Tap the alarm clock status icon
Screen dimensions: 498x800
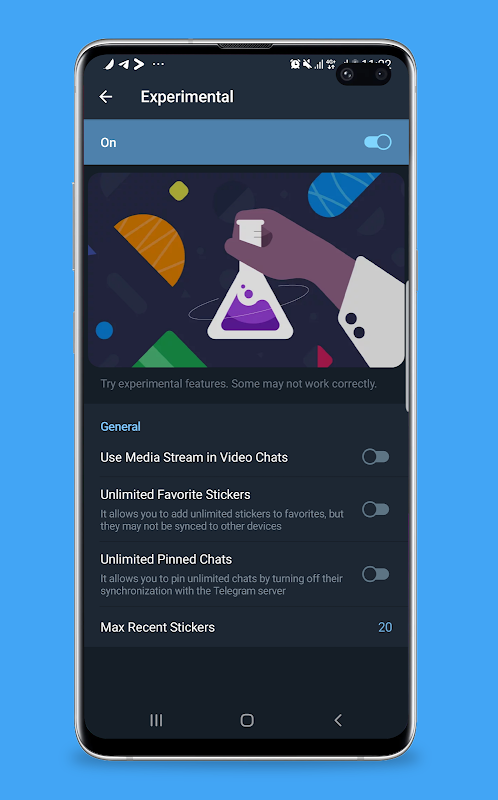pos(295,64)
